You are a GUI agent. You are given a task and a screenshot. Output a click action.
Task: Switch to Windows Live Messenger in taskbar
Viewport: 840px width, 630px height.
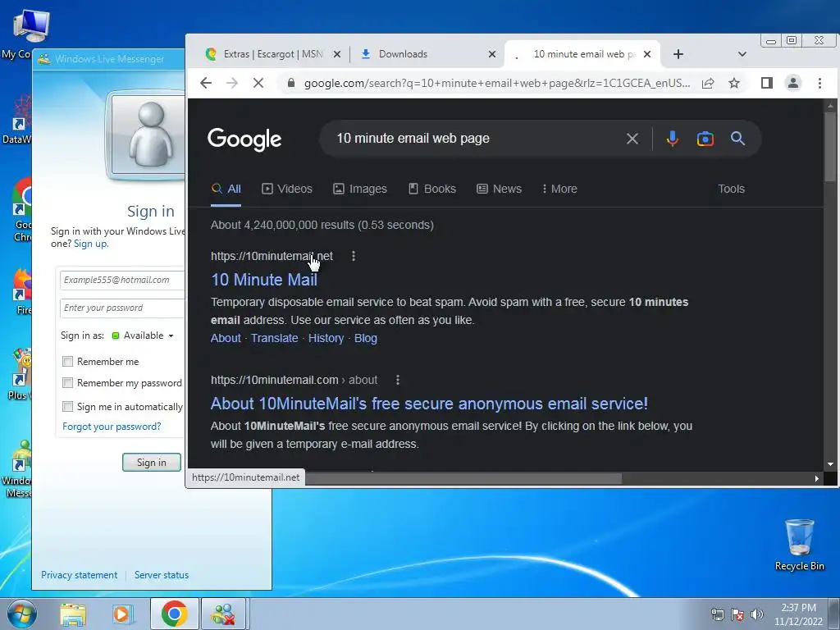point(224,614)
